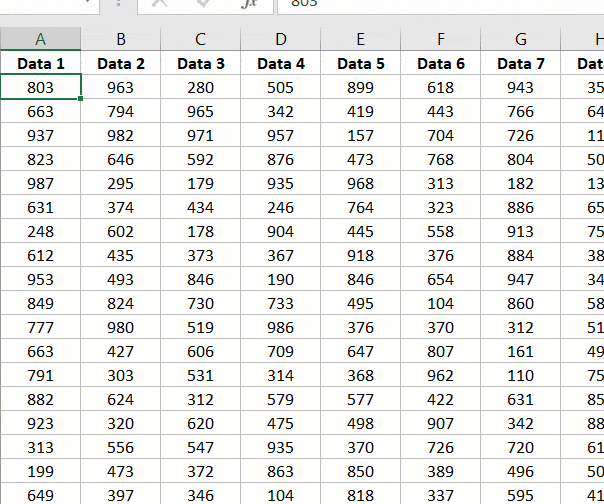604x504 pixels.
Task: Click the cell containing 179
Action: (200, 183)
